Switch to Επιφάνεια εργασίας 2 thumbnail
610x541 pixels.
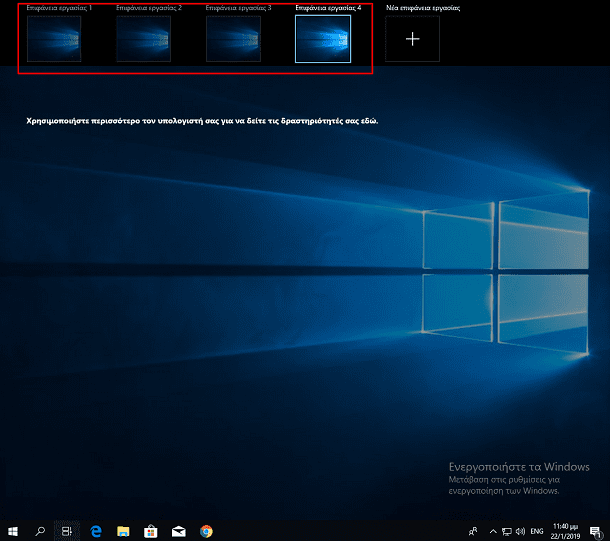point(144,39)
